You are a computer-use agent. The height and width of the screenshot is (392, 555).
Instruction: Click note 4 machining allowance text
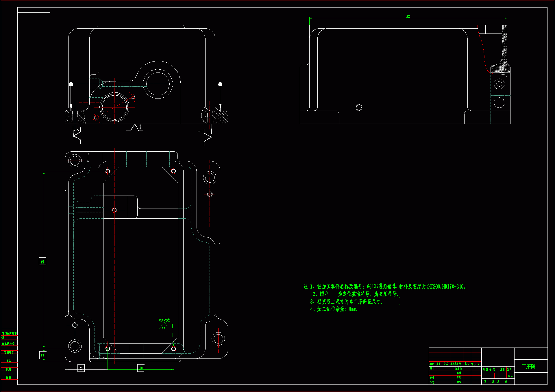[x=334, y=309]
